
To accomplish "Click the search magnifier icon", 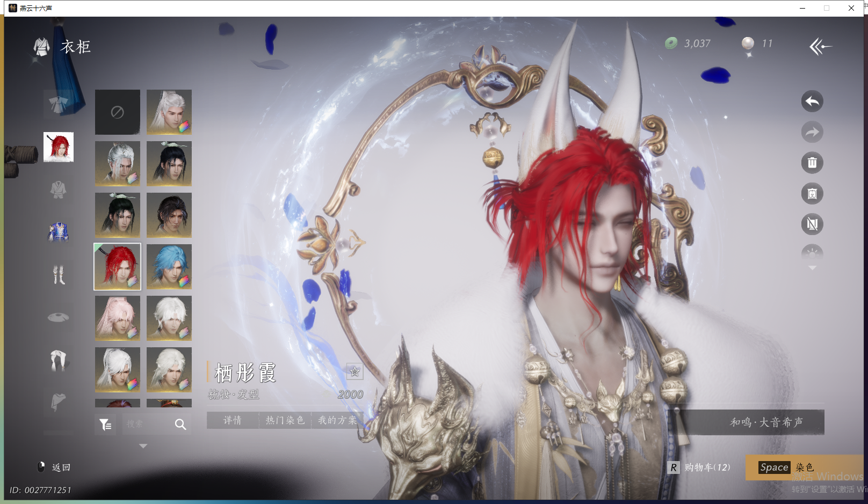I will [x=180, y=425].
